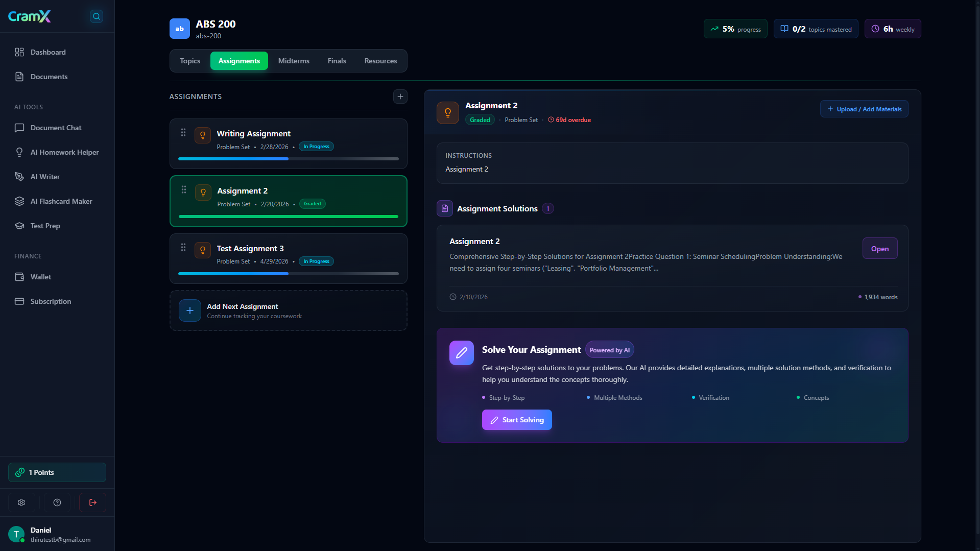Click Writing Assignment progress bar
The width and height of the screenshot is (980, 551).
point(289,159)
